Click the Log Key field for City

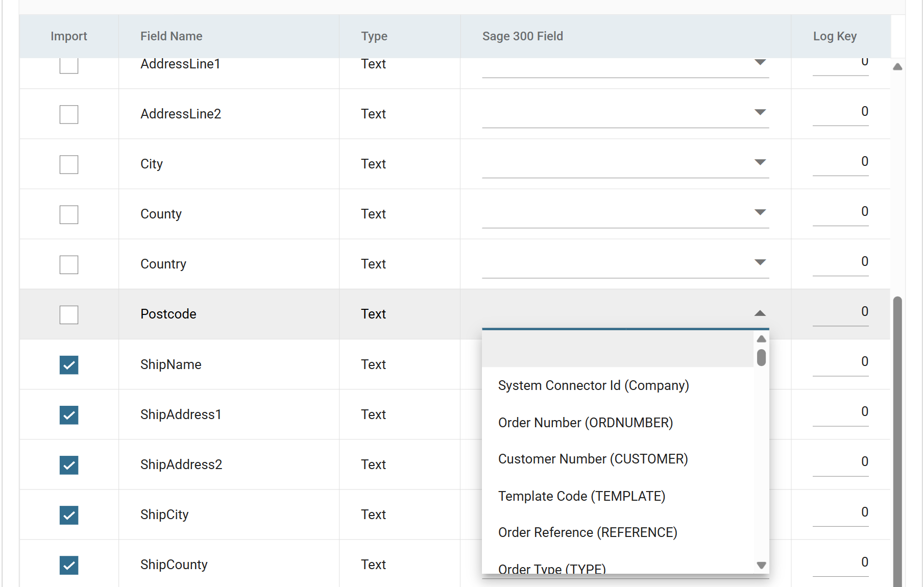[840, 162]
